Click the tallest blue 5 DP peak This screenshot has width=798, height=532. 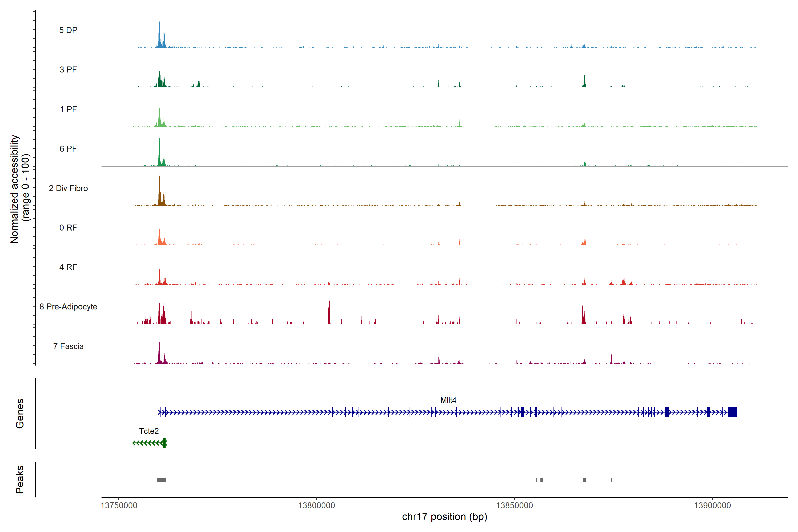[159, 36]
